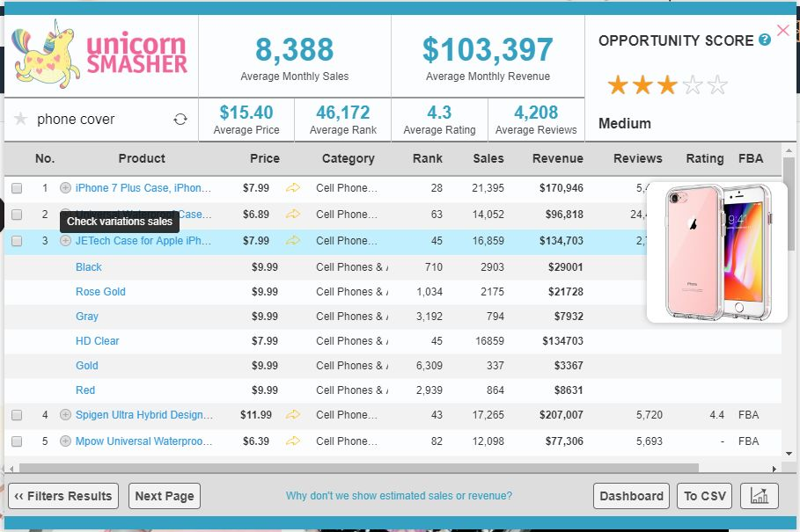
Task: Favorite the phone cover search star
Action: point(20,120)
